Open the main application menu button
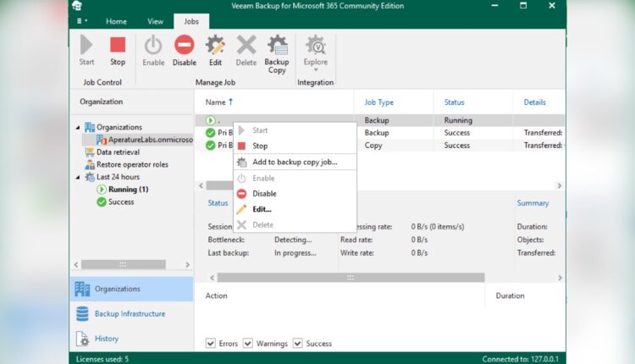 tap(82, 21)
